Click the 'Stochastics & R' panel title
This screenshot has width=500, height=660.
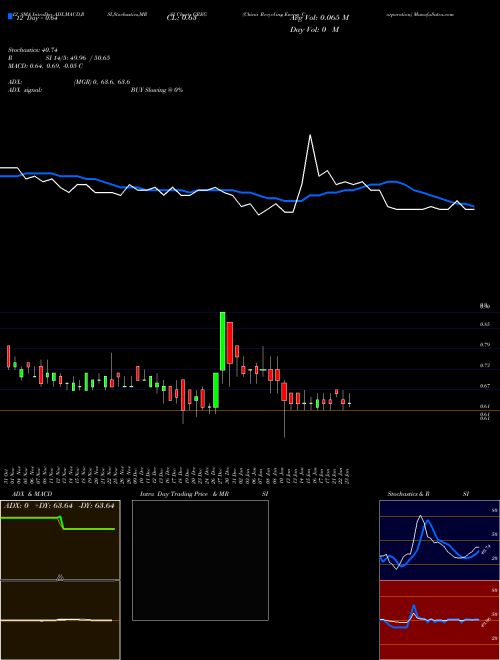coord(409,494)
